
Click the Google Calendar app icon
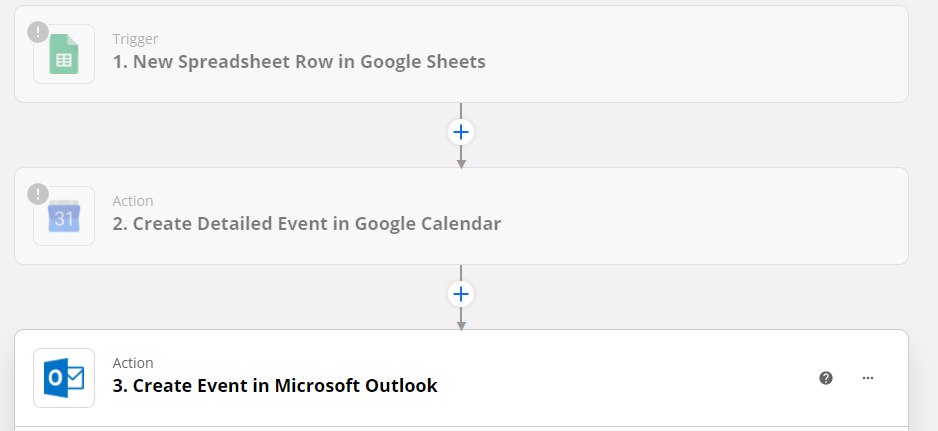tap(64, 218)
